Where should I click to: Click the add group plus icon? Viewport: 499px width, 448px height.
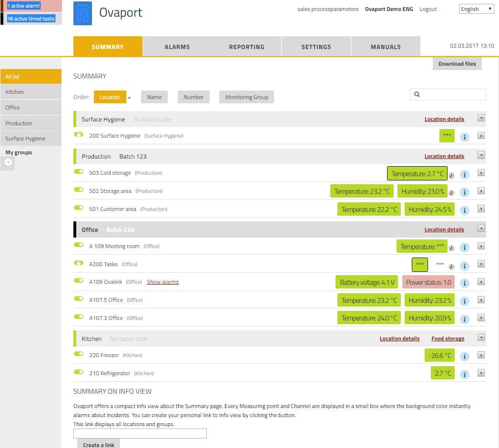(x=8, y=162)
